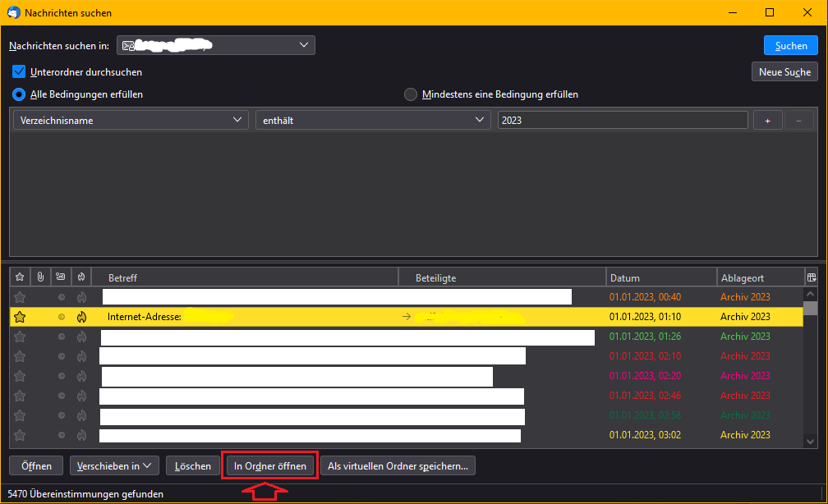Open the Verschieben in dropdown

[114, 466]
